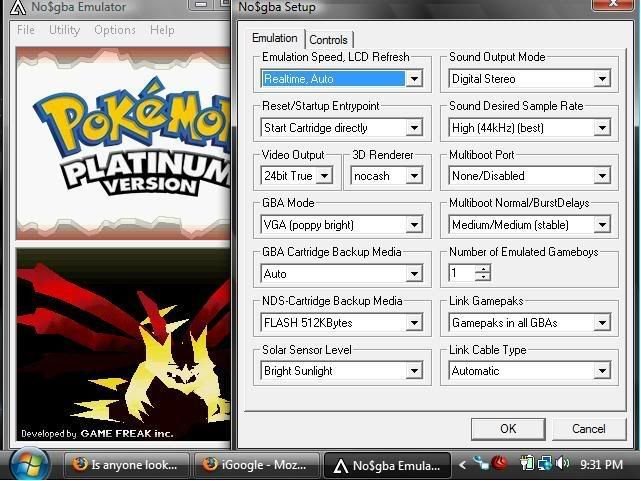Switch to the Controls tab
The width and height of the screenshot is (641, 481).
click(x=328, y=40)
